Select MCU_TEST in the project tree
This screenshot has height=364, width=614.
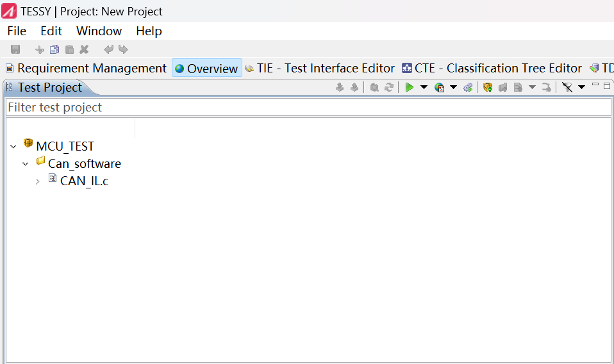click(x=65, y=146)
